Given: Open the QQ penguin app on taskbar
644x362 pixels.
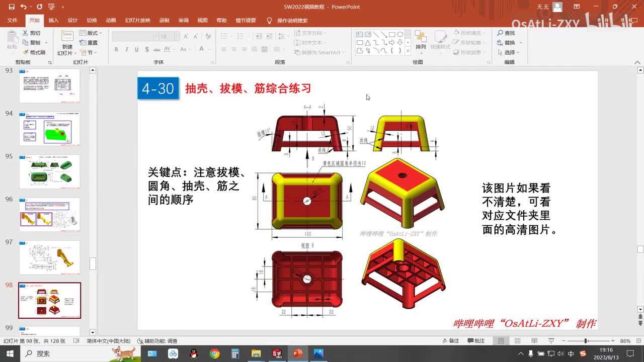Looking at the screenshot, I should coord(194,353).
